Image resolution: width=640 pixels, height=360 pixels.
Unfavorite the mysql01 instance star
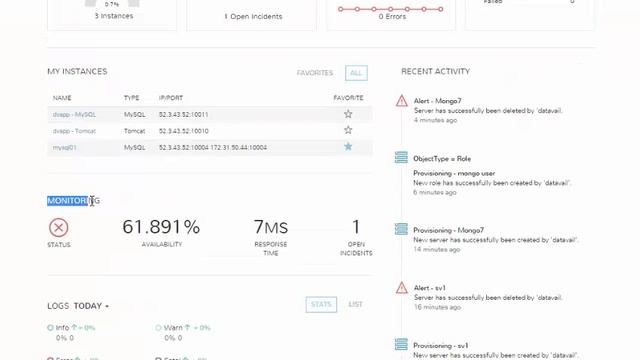coord(348,147)
